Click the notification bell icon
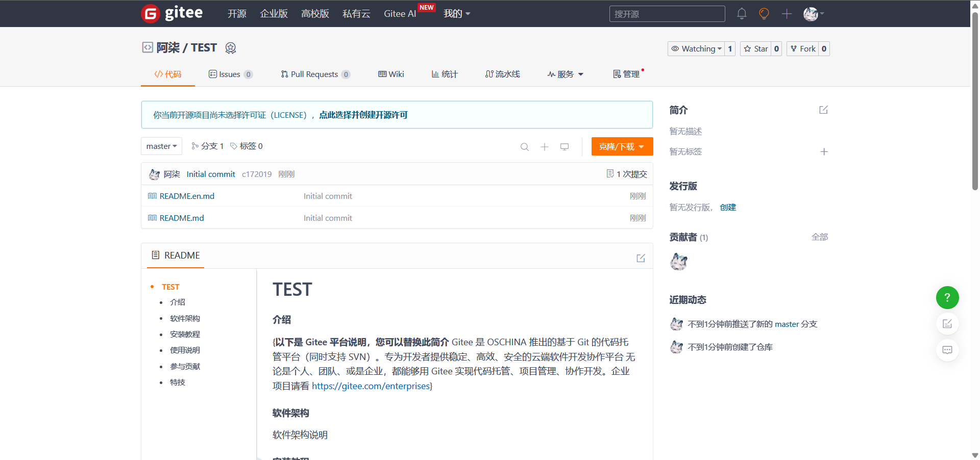Viewport: 980px width, 460px height. point(742,14)
